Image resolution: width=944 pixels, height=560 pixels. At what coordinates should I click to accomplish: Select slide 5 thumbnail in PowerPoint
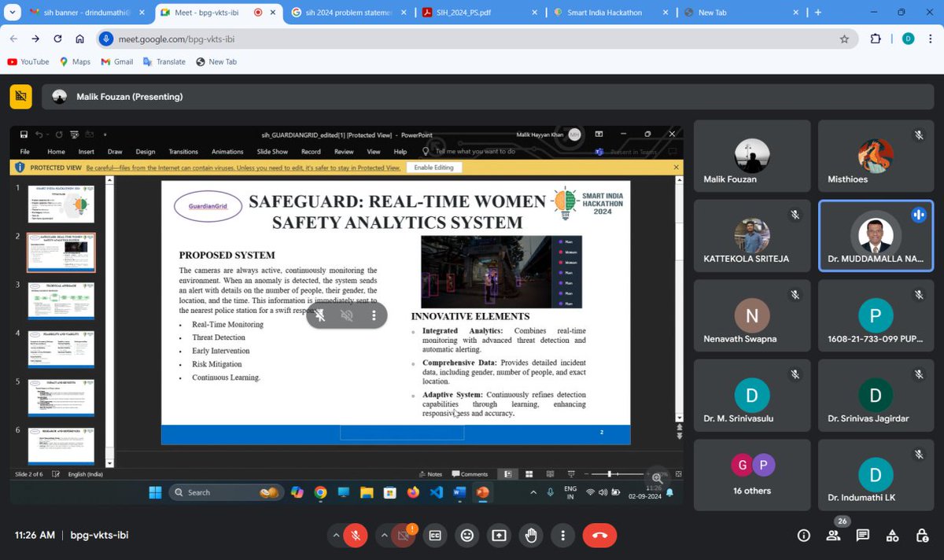(x=61, y=397)
